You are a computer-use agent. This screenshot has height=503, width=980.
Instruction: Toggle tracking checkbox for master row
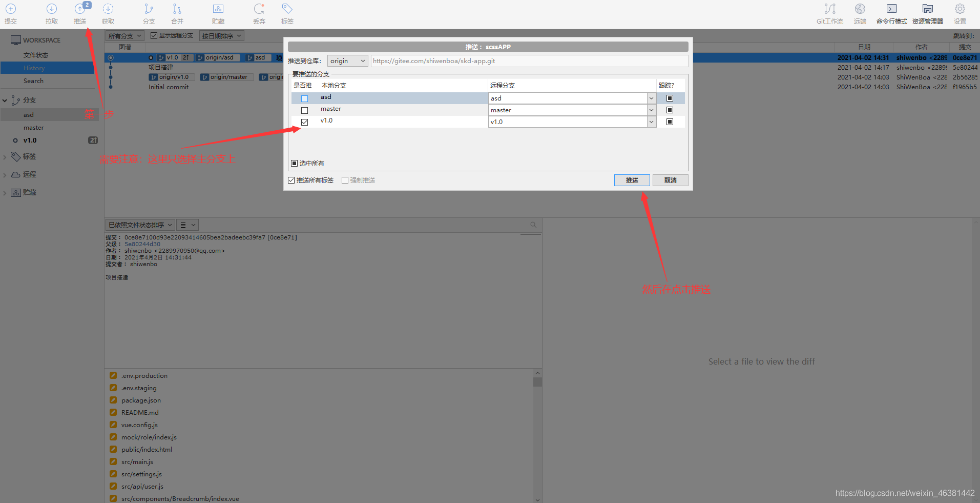click(670, 110)
